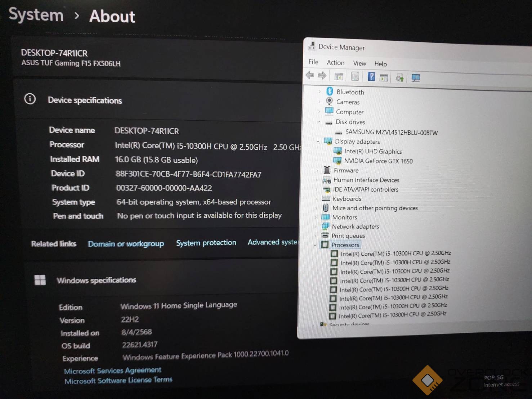Select the Keyboards category icon
532x399 pixels.
(326, 198)
